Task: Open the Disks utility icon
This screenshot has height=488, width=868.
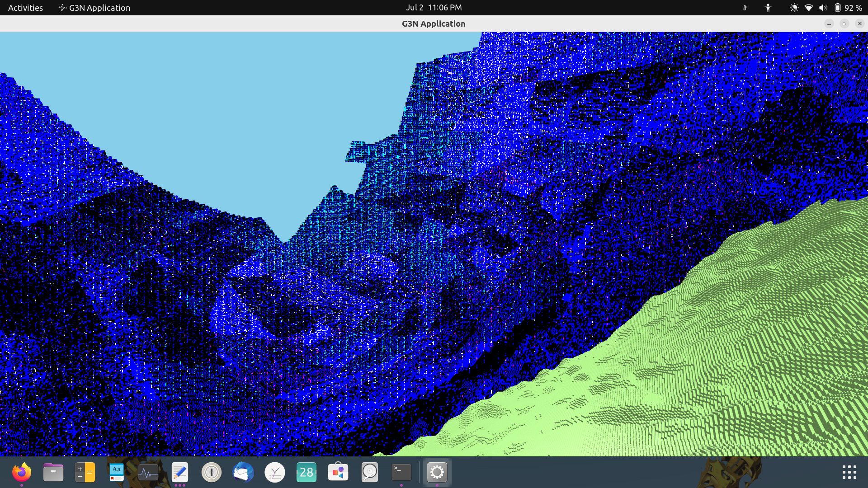Action: [369, 473]
